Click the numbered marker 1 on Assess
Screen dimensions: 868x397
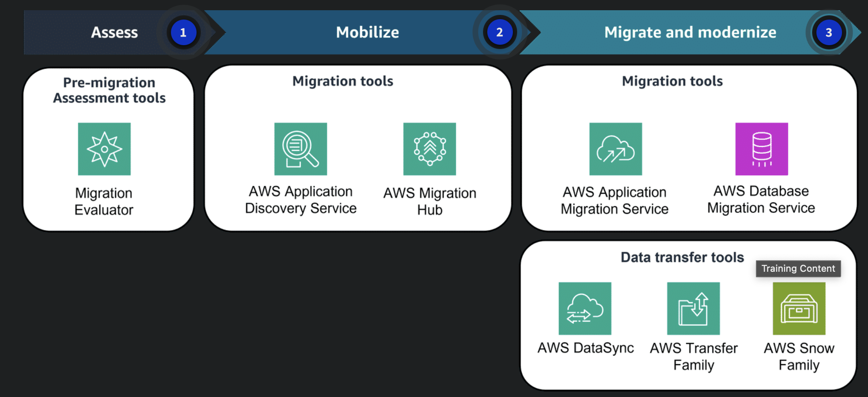click(183, 32)
